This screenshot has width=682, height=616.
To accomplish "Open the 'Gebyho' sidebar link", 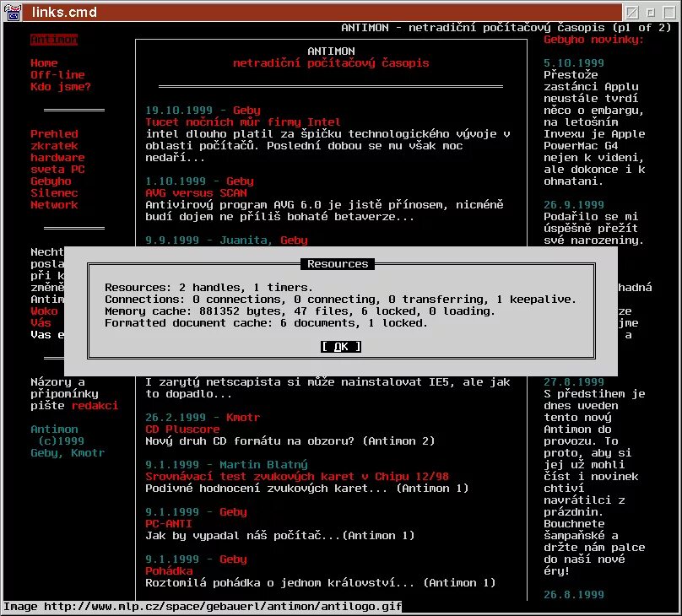I will pyautogui.click(x=51, y=181).
